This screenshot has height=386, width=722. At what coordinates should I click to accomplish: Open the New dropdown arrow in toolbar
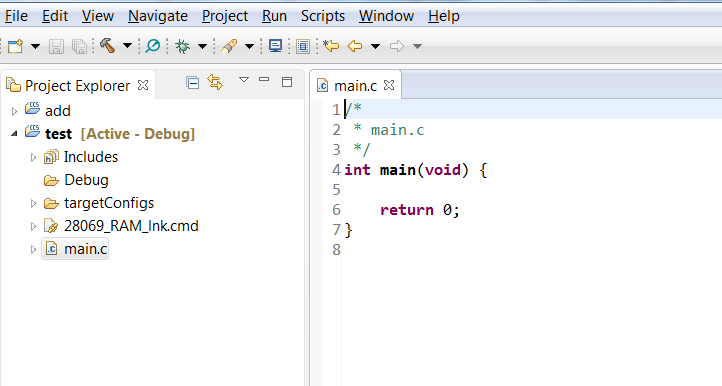(35, 46)
